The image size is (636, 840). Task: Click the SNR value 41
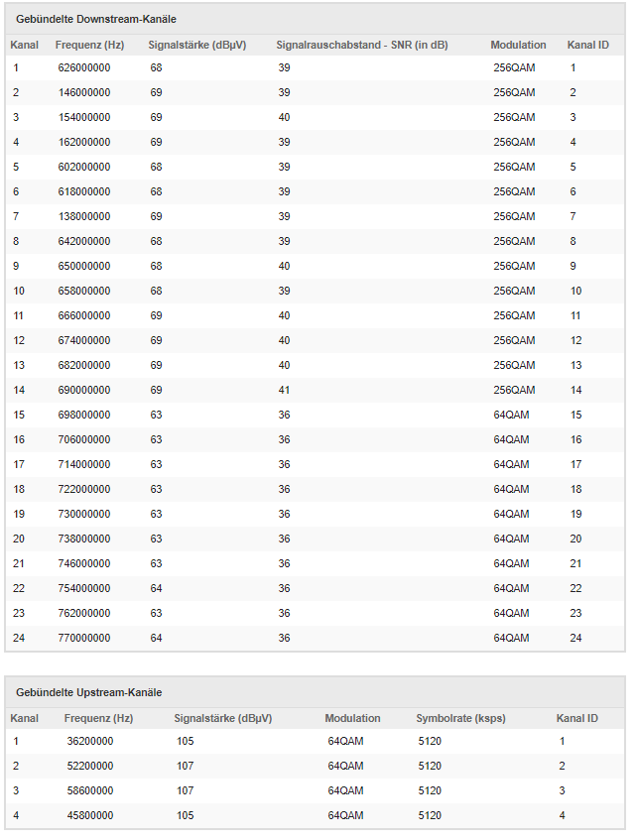tap(284, 390)
